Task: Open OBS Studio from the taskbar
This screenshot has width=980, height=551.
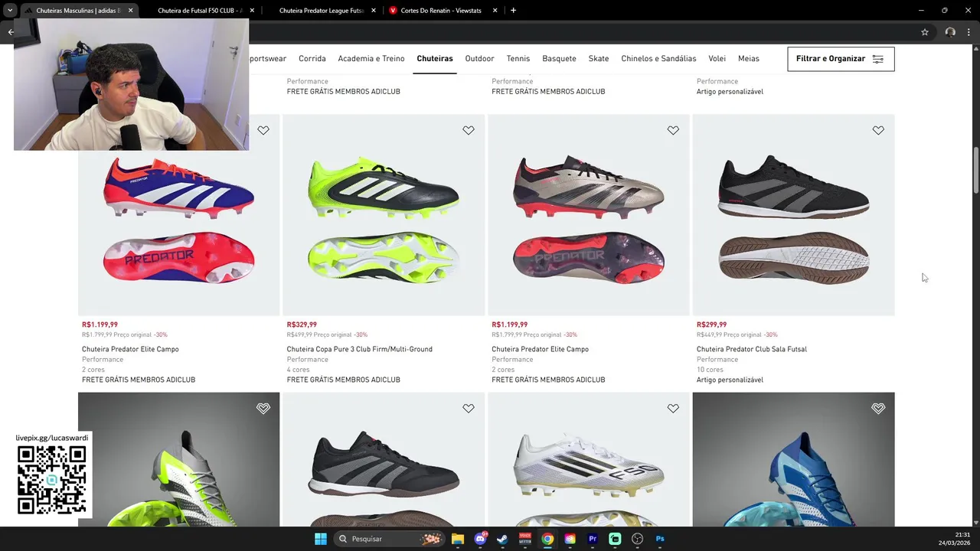Action: 638,539
